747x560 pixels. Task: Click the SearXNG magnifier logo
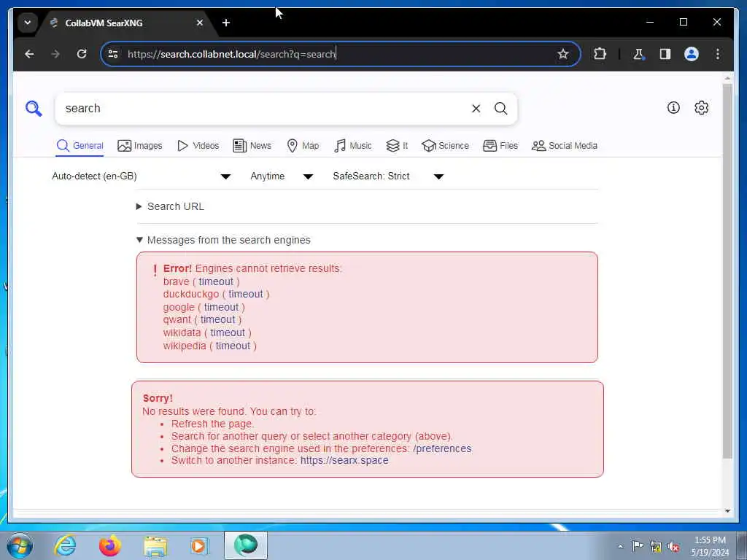tap(34, 109)
